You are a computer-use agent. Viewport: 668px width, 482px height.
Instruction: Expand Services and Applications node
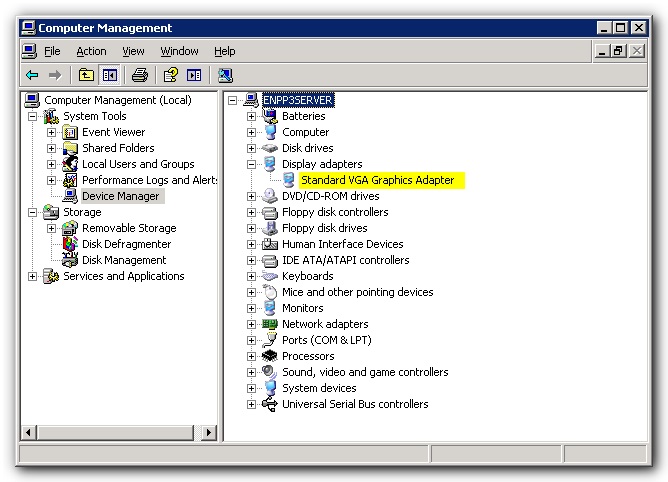point(33,276)
